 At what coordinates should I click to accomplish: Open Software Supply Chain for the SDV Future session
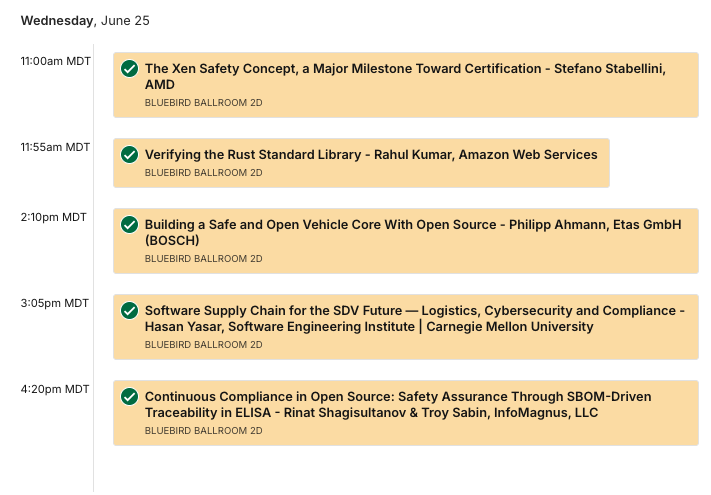click(414, 319)
